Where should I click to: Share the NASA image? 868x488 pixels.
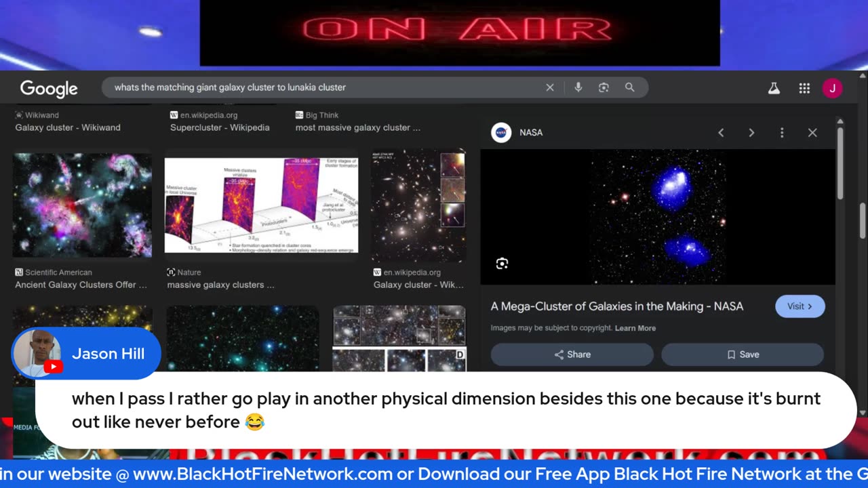tap(572, 354)
